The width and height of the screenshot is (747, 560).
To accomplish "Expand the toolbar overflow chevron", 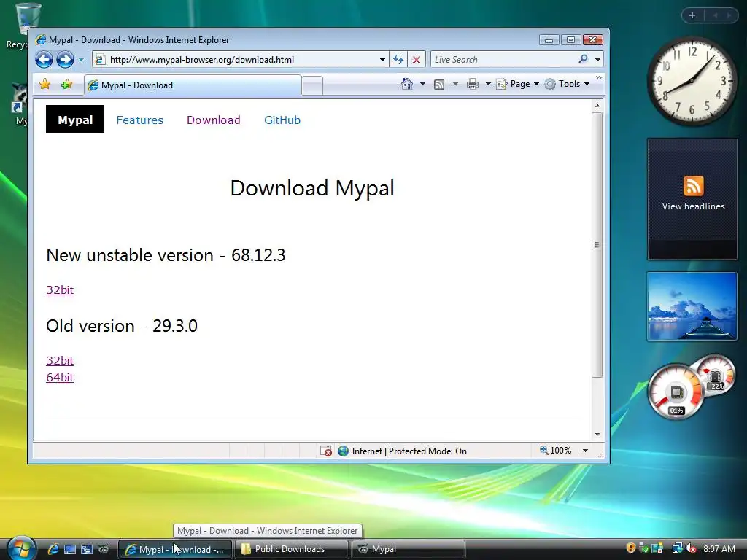I will coord(599,77).
